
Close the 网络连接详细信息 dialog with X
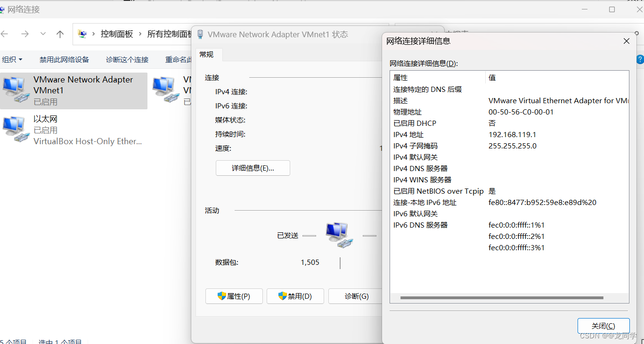click(x=627, y=41)
